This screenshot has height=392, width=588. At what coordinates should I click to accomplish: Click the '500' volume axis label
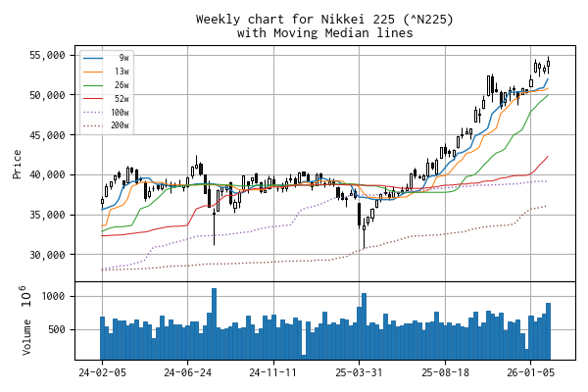56,329
